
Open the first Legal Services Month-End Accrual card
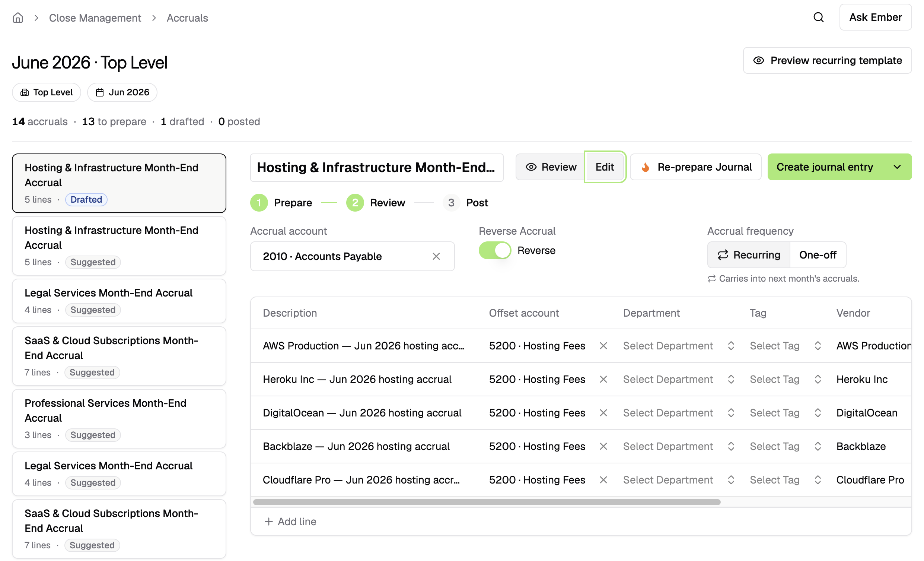(x=119, y=301)
